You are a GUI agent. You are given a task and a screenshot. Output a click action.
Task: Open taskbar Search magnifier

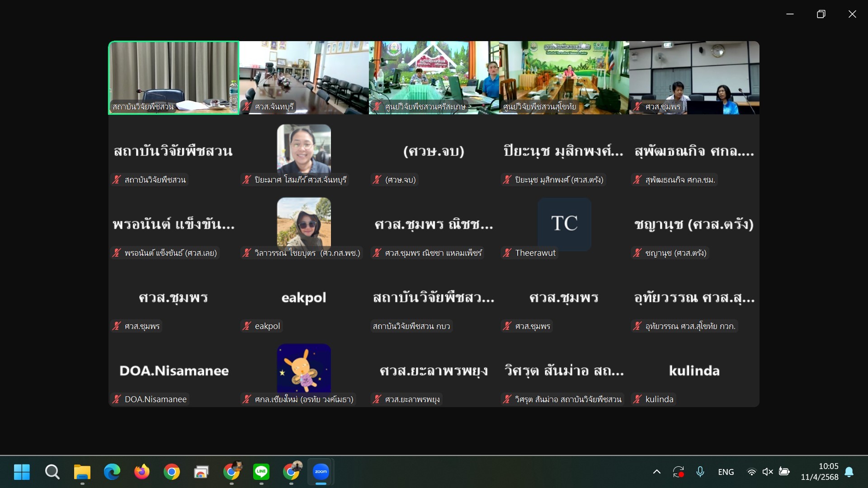(52, 472)
